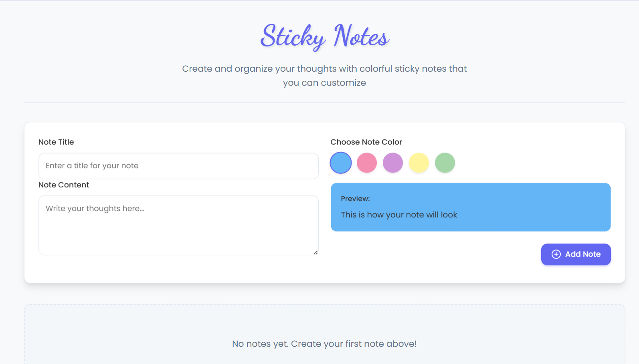Click the Note Content label
639x364 pixels.
(63, 185)
